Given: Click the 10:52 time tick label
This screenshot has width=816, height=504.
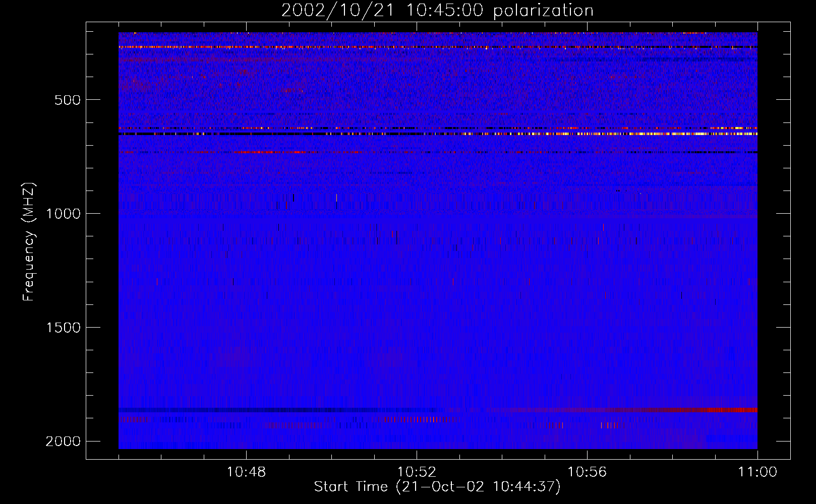Looking at the screenshot, I should [x=417, y=472].
